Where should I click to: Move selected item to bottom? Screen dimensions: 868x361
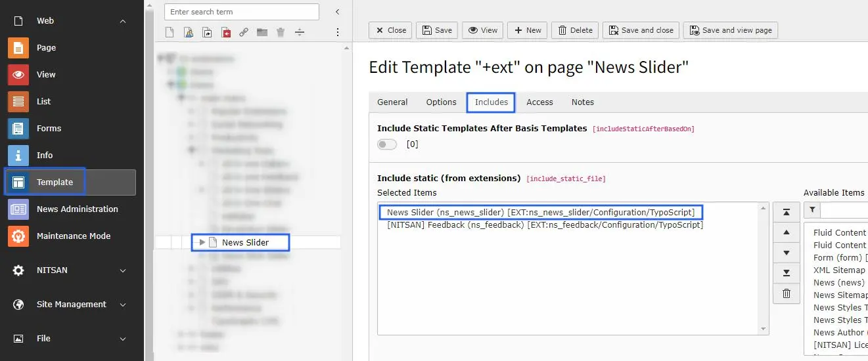point(787,273)
